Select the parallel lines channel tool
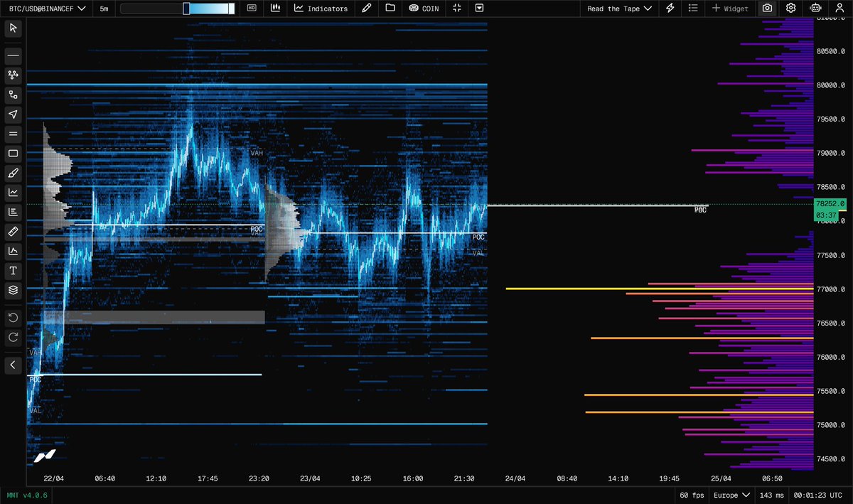Viewport: 853px width, 504px height. [14, 134]
